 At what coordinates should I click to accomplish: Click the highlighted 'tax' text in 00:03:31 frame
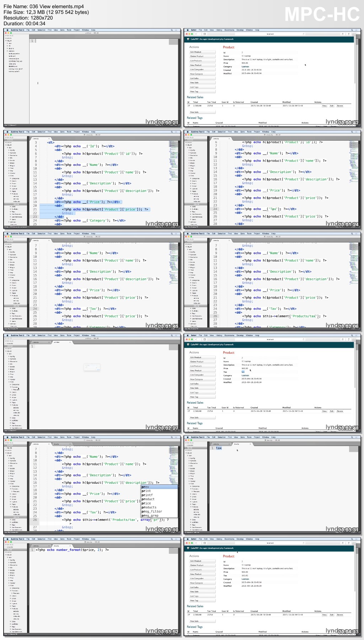point(219,448)
